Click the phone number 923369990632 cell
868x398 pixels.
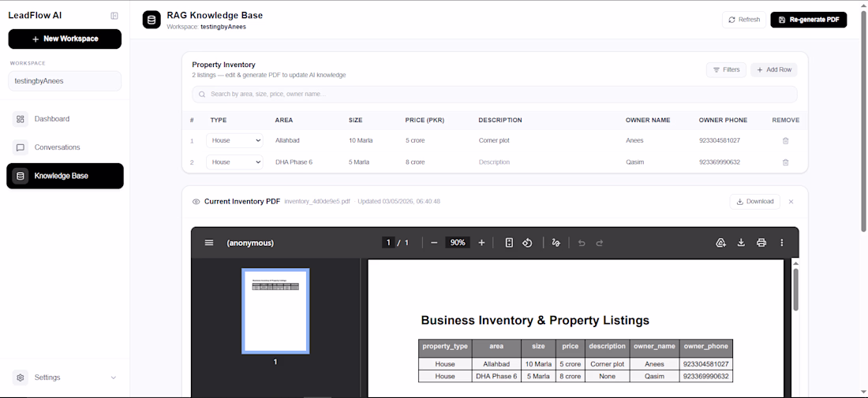[x=720, y=162]
